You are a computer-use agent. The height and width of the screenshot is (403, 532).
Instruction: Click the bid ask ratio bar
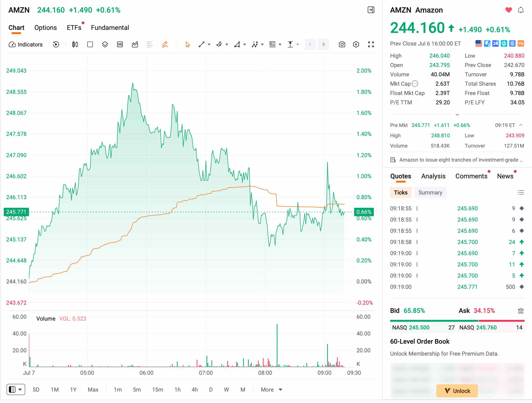(457, 321)
